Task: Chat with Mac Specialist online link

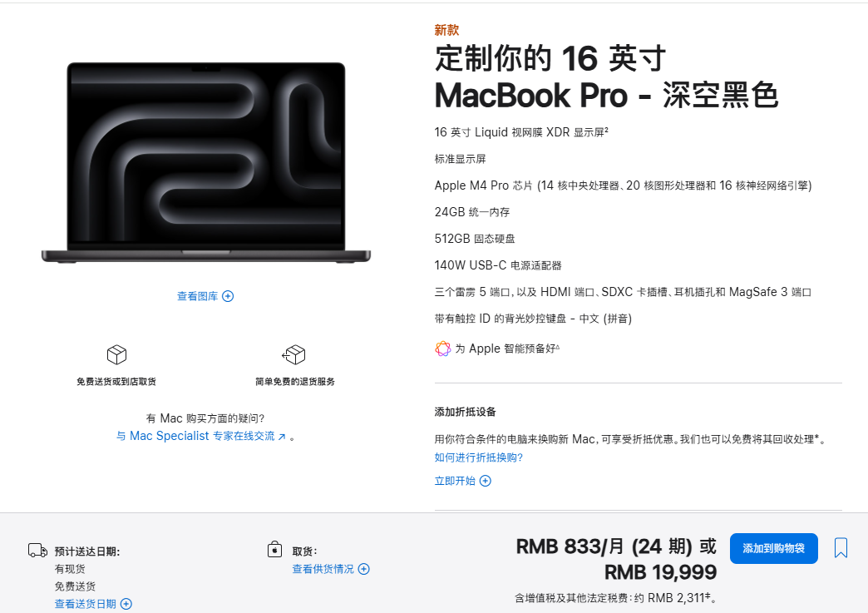Action: pyautogui.click(x=201, y=436)
